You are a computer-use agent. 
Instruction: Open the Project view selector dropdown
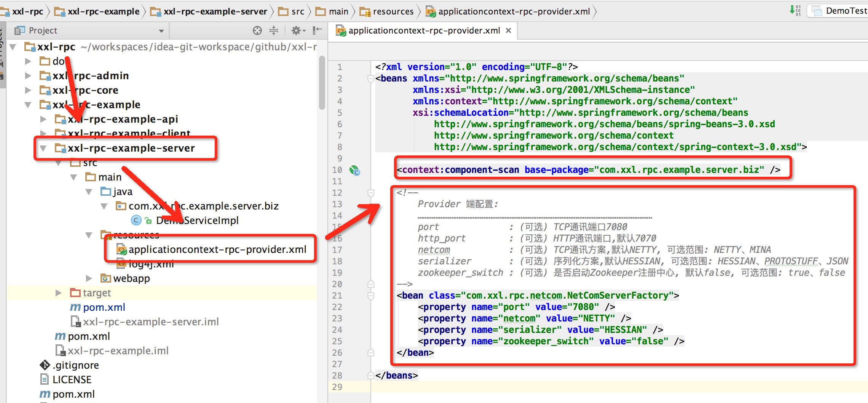click(x=161, y=31)
